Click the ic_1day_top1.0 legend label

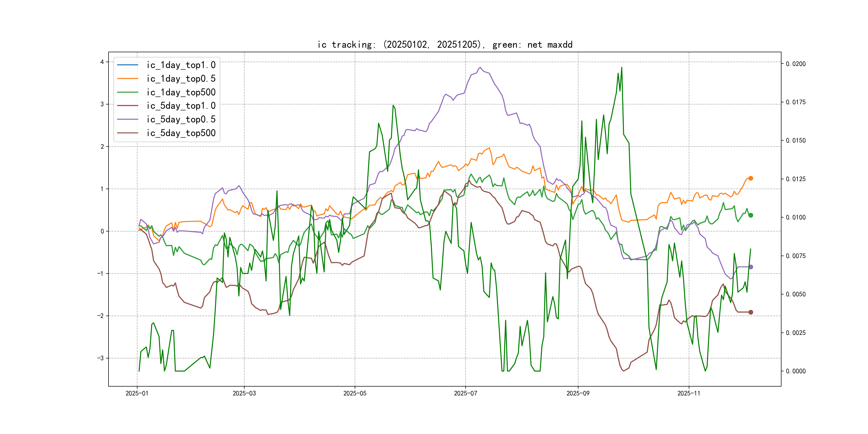(x=181, y=65)
